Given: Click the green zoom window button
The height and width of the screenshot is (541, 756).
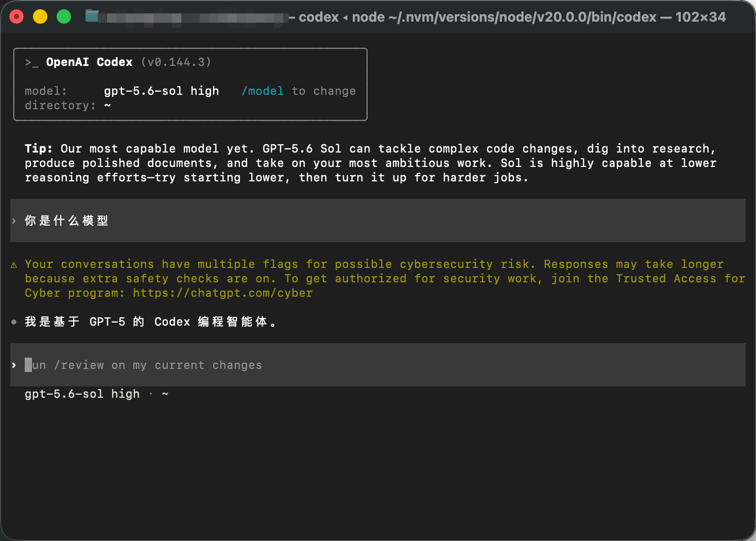Looking at the screenshot, I should click(64, 17).
